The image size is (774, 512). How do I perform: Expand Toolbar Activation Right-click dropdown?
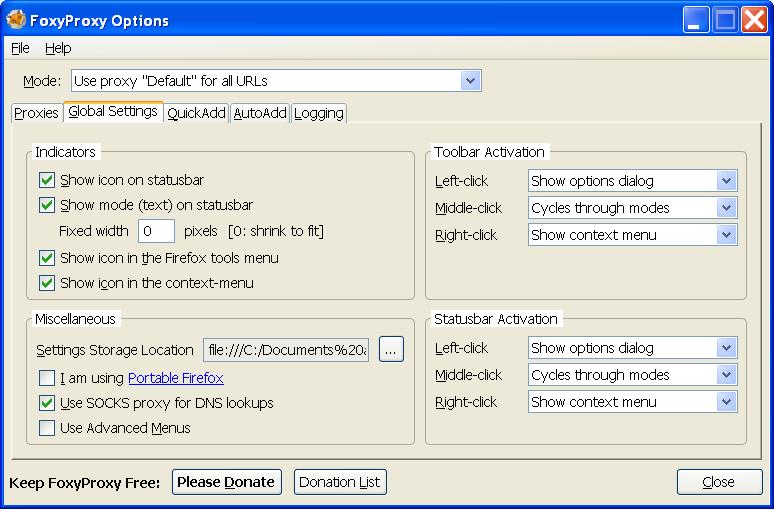tap(633, 235)
